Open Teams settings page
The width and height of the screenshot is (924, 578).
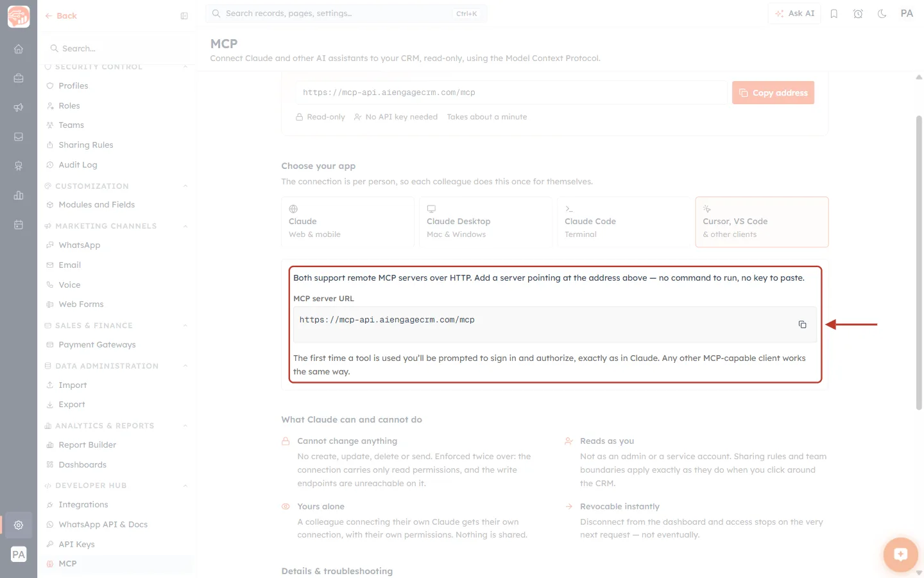(x=117, y=125)
